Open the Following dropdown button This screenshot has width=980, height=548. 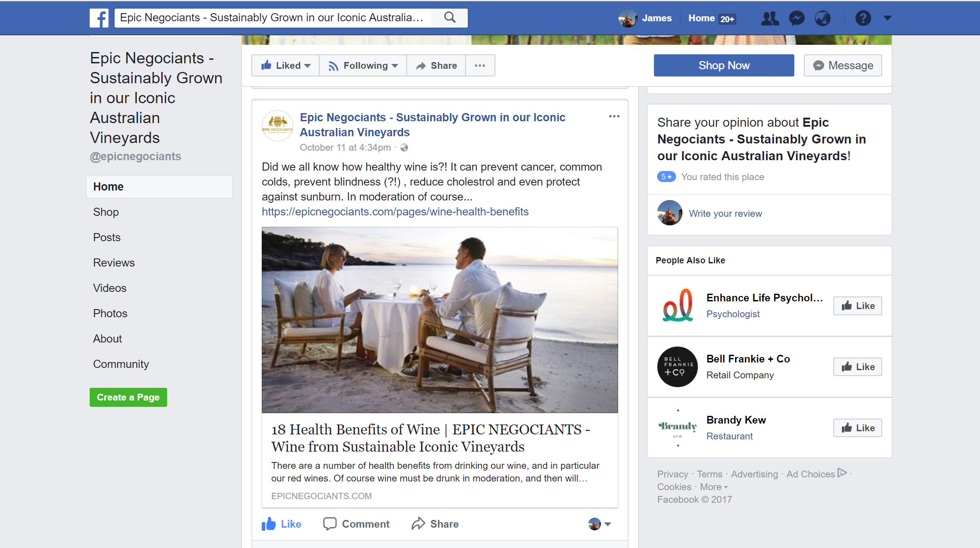(x=363, y=66)
